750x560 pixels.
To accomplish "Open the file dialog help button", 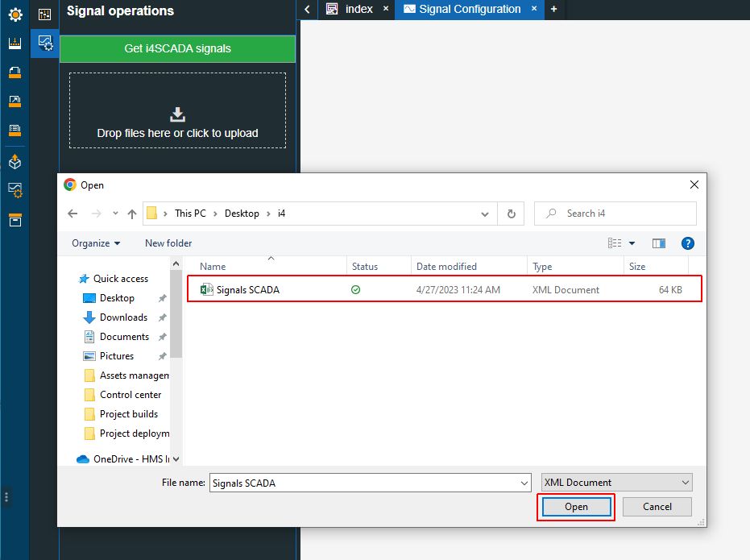I will tap(687, 243).
